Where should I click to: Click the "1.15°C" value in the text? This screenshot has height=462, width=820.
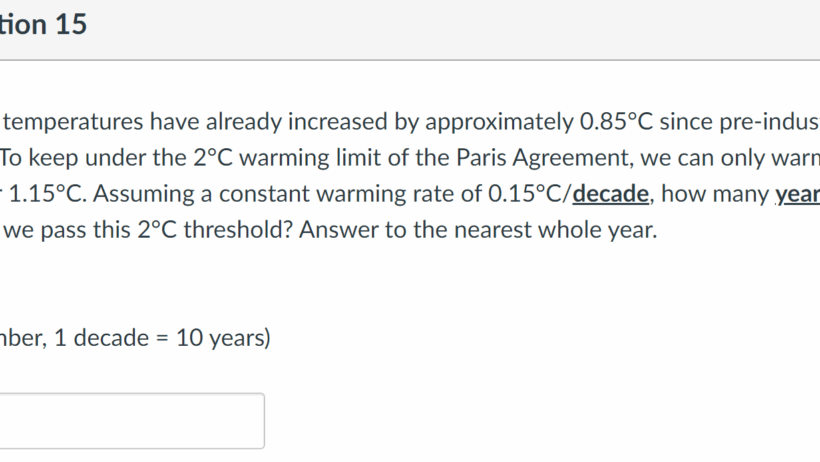(47, 194)
